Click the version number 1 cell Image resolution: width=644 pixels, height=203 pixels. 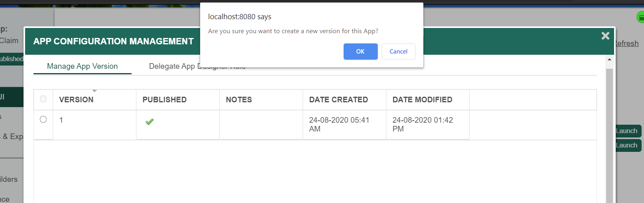click(x=61, y=120)
